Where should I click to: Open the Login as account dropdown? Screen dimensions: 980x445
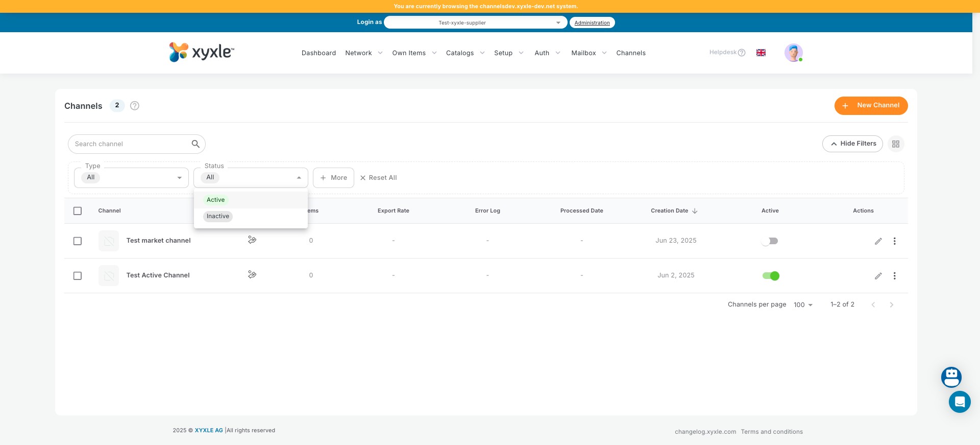475,22
